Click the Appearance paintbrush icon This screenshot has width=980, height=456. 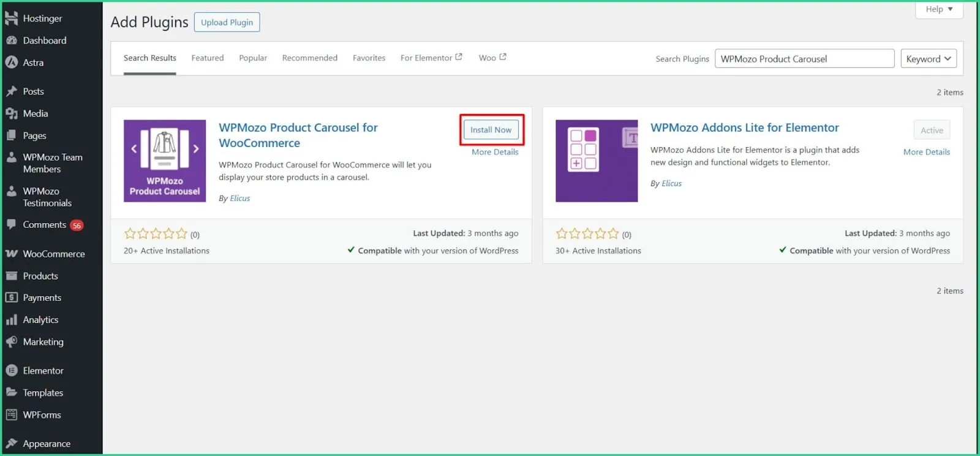[11, 443]
